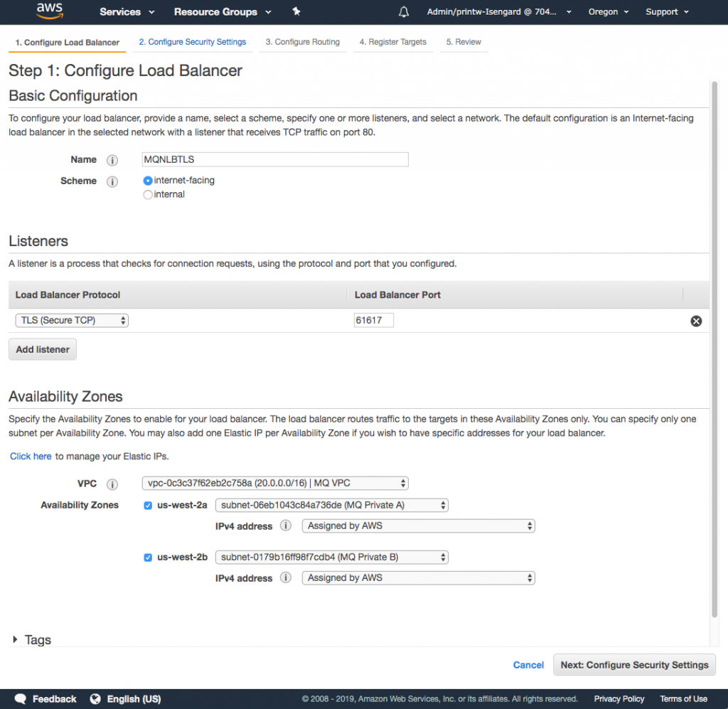The height and width of the screenshot is (709, 728).
Task: Open the Load Balancer Protocol dropdown
Action: pos(71,320)
